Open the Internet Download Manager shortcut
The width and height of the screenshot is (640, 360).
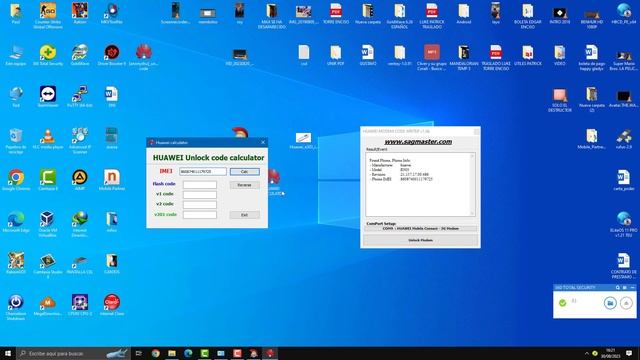pyautogui.click(x=80, y=224)
